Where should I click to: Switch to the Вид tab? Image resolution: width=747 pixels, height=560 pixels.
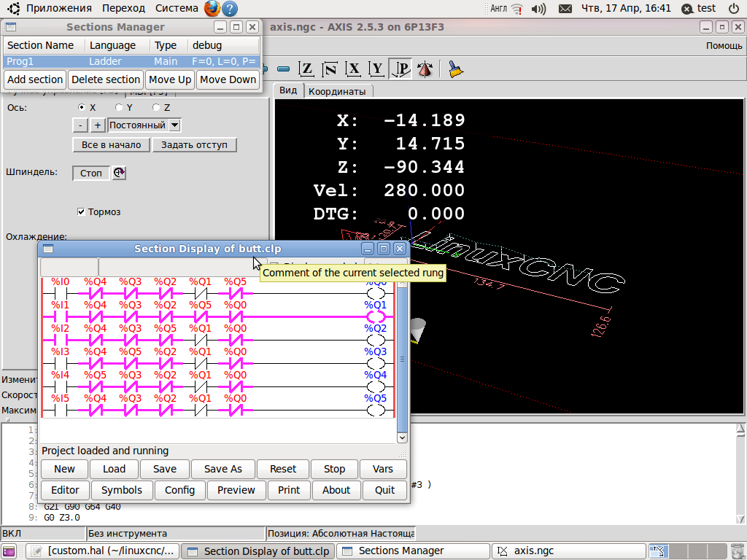(288, 90)
